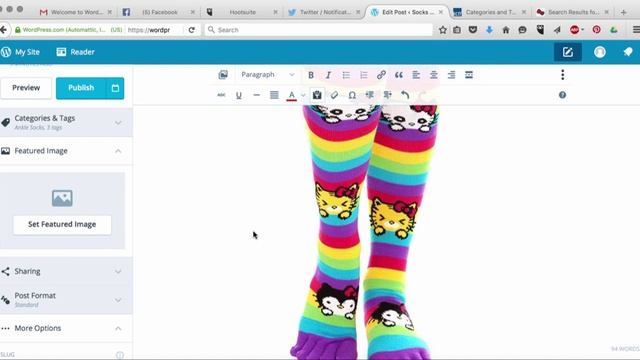
Task: Switch to the Hootsuite tab
Action: (x=242, y=12)
